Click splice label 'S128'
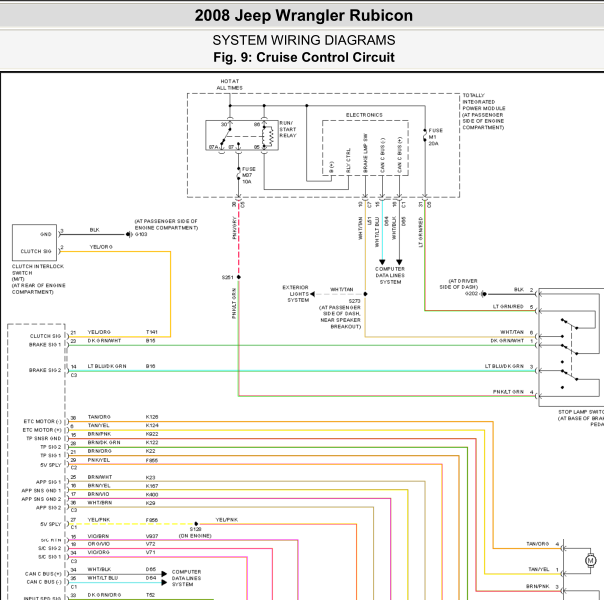 [196, 529]
